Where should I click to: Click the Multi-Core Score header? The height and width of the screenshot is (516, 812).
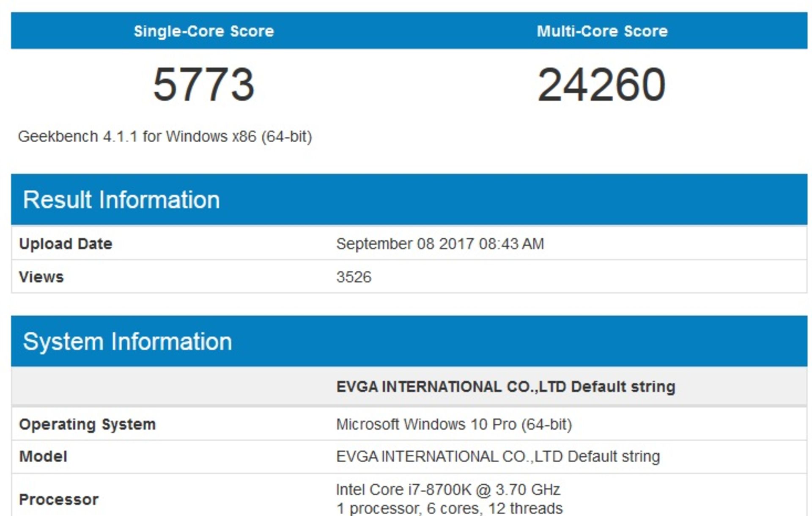point(602,30)
